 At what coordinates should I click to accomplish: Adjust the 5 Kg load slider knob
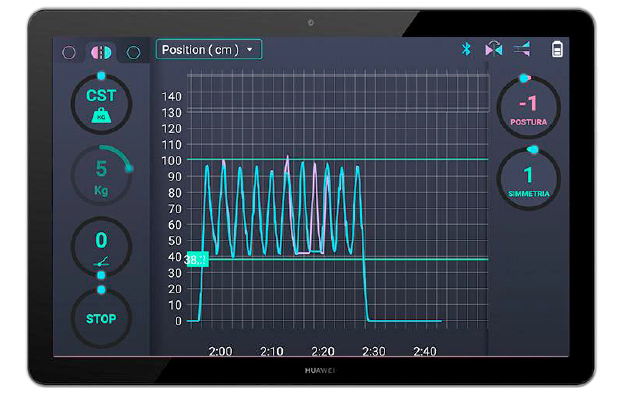click(129, 169)
